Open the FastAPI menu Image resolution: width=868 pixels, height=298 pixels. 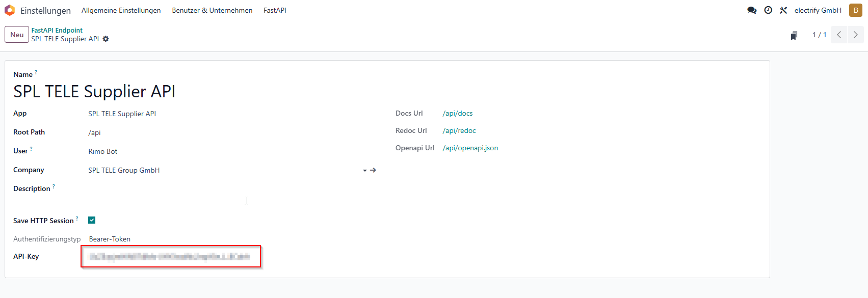pyautogui.click(x=275, y=10)
